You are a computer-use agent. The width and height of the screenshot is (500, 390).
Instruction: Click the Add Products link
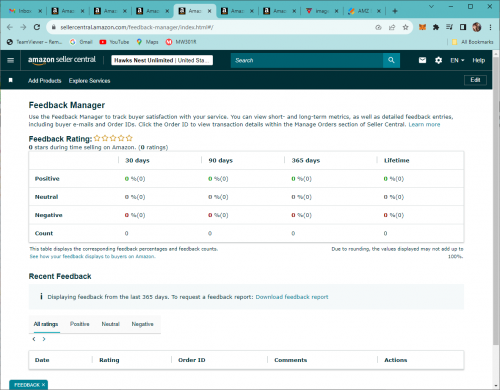click(x=45, y=81)
